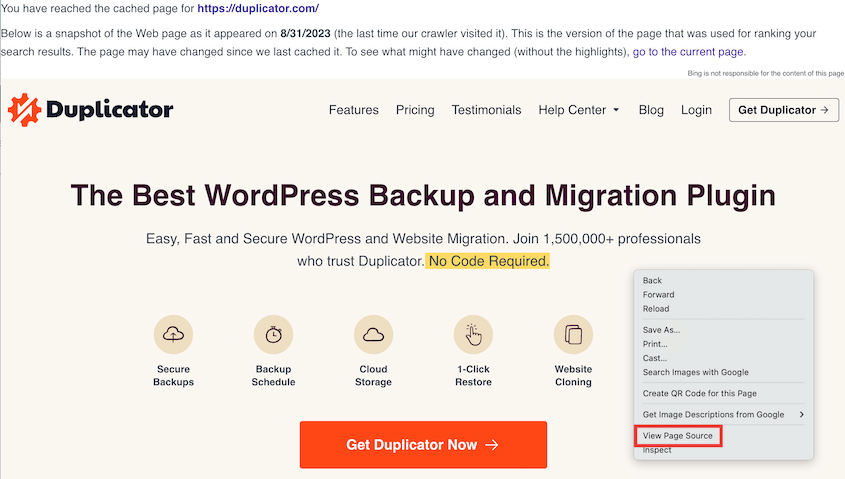
Task: Select Create QR Code for this Page
Action: [699, 393]
